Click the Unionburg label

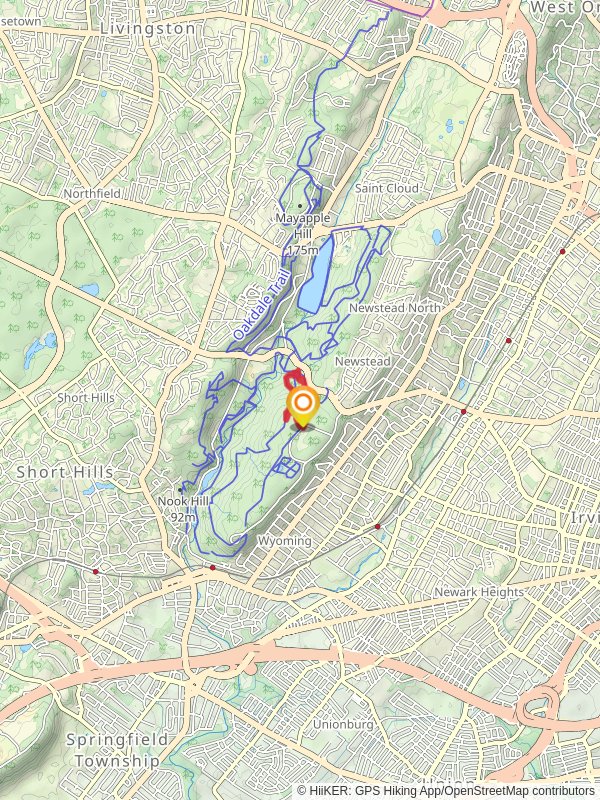coord(343,724)
